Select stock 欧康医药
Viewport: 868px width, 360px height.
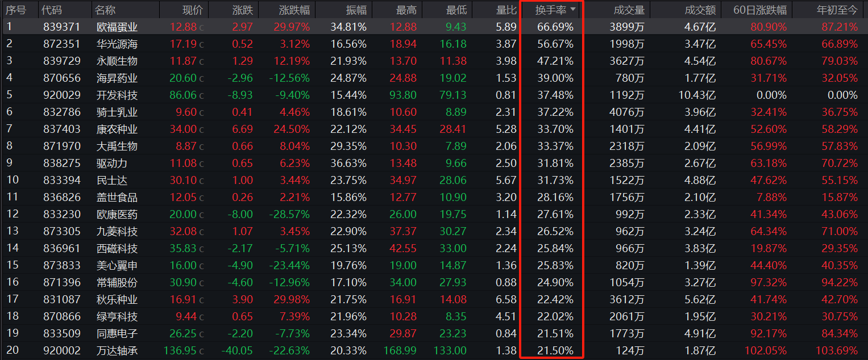117,214
